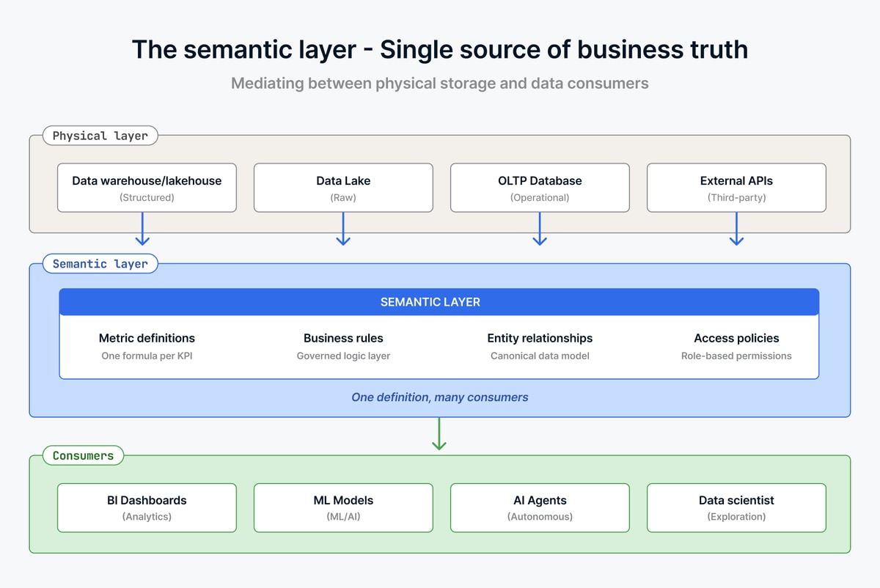Click the Canonical data model text
880x588 pixels.
[540, 356]
